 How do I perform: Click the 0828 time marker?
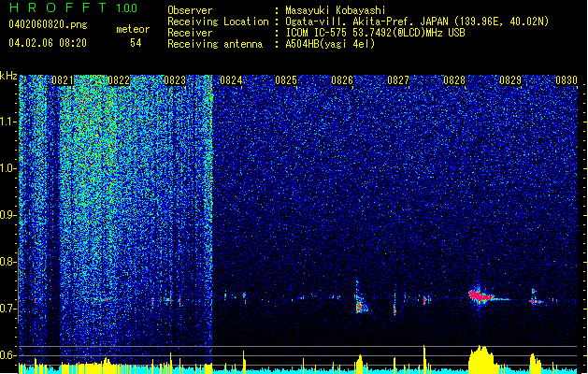click(x=454, y=80)
